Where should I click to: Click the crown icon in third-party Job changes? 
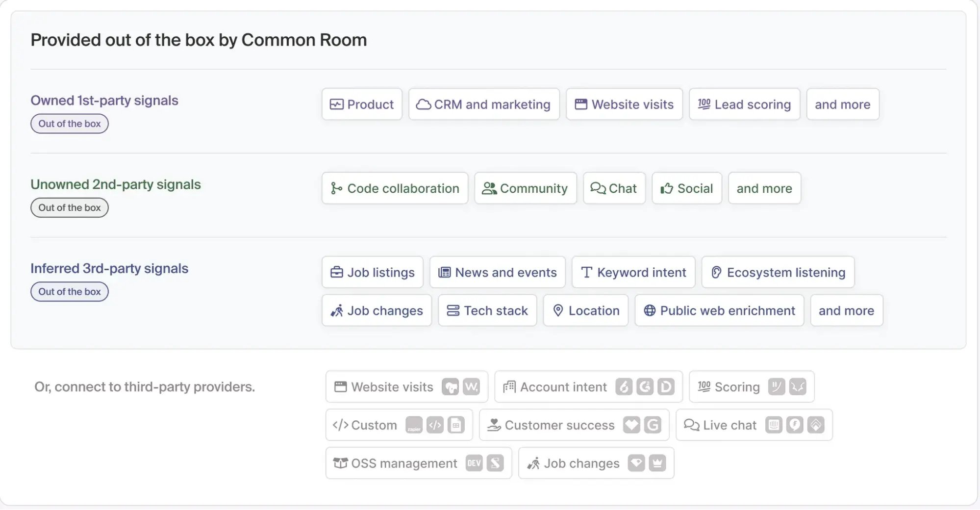point(657,463)
